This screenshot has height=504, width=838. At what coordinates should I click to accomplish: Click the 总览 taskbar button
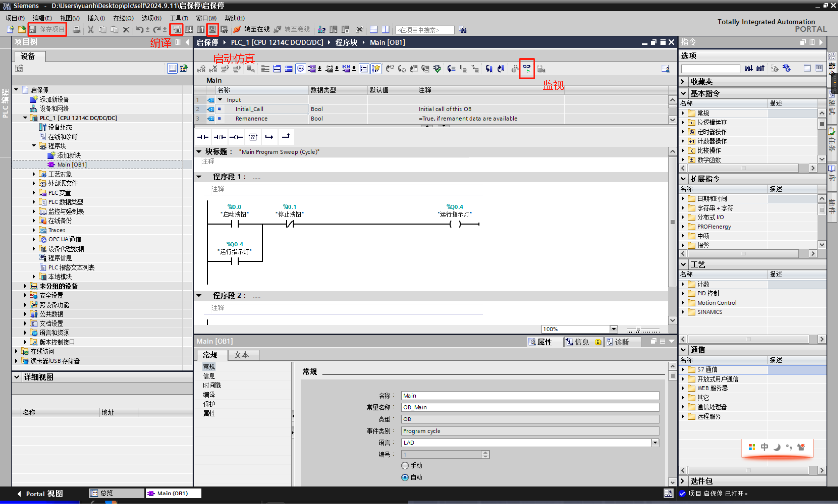(117, 493)
